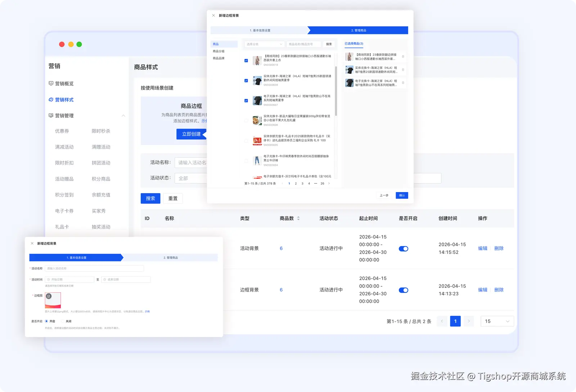Viewport: 576px width, 392px height.
Task: Click the main table next-page arrow
Action: pyautogui.click(x=468, y=321)
